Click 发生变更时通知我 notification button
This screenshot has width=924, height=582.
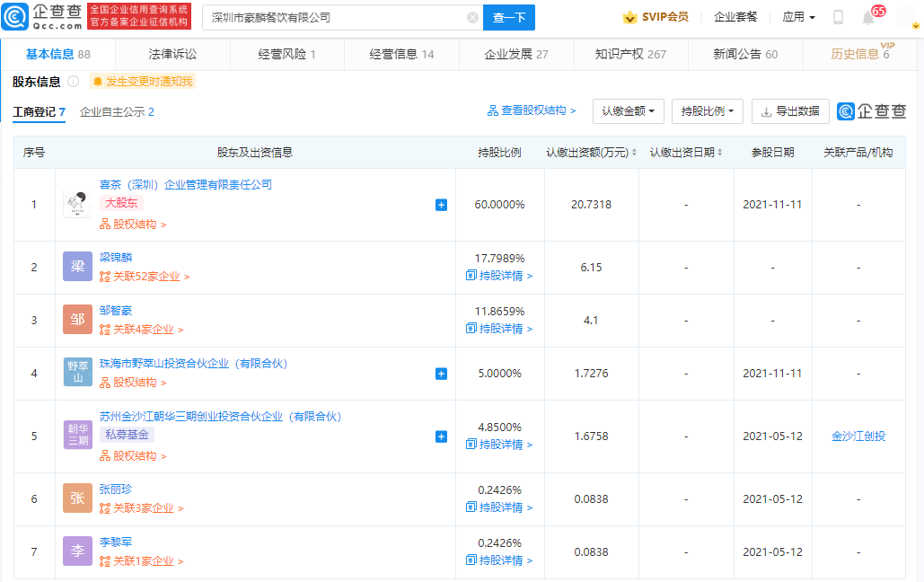143,82
